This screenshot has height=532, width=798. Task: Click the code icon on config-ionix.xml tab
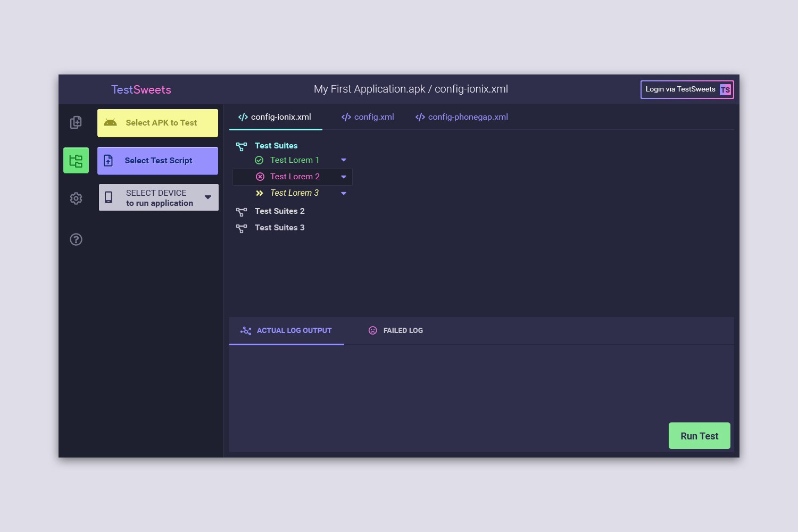click(243, 117)
